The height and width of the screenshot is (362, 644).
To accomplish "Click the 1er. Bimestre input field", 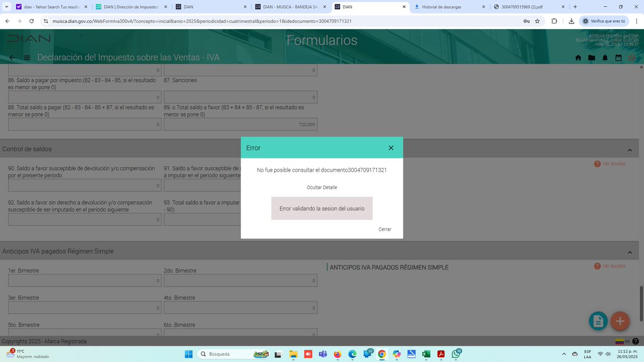I will tap(85, 280).
